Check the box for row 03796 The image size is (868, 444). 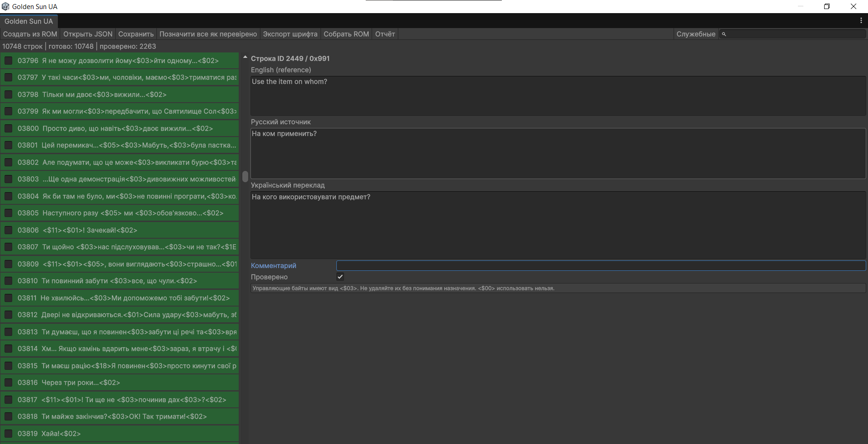(8, 61)
